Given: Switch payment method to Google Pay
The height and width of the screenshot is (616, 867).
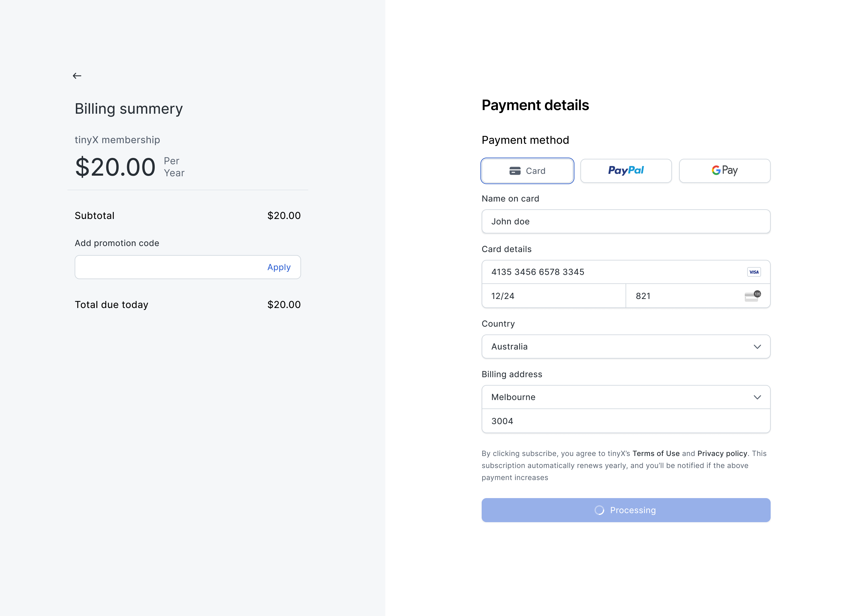Looking at the screenshot, I should 724,170.
